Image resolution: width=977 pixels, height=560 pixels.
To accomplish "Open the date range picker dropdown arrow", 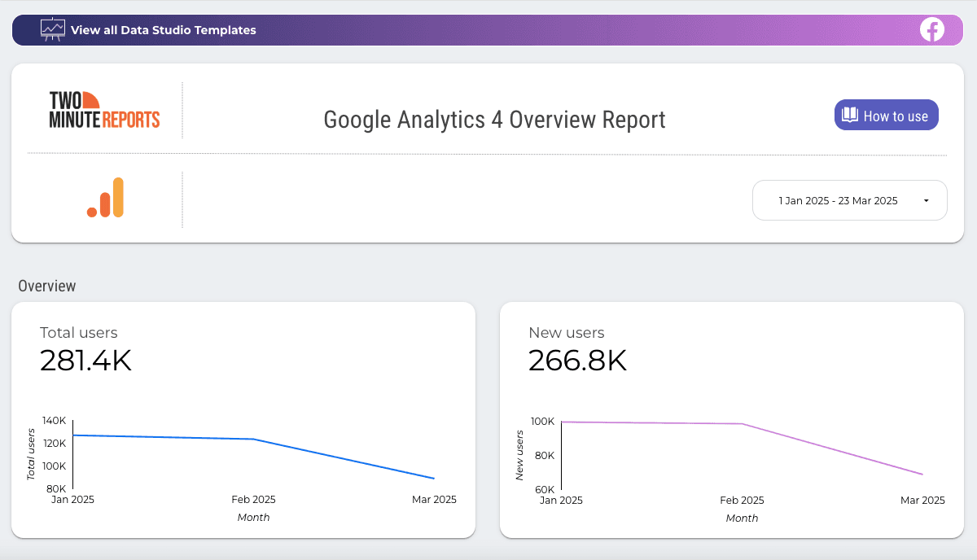I will tap(925, 200).
